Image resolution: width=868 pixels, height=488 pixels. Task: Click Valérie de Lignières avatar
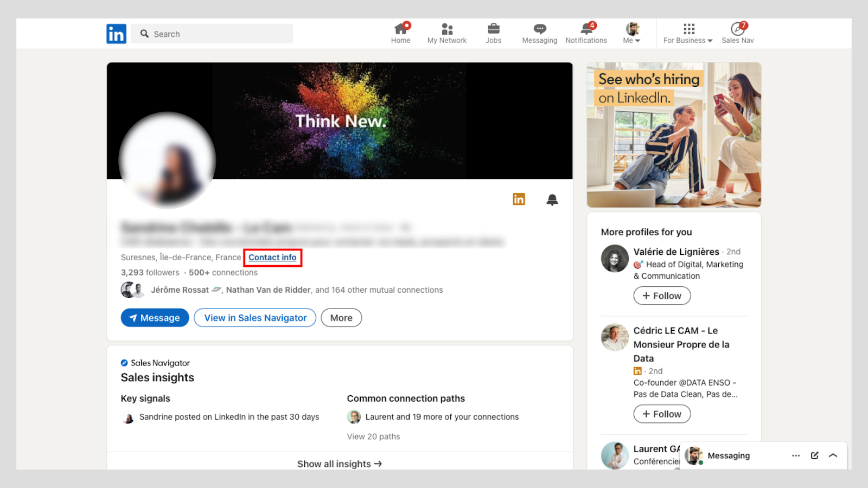pyautogui.click(x=615, y=259)
